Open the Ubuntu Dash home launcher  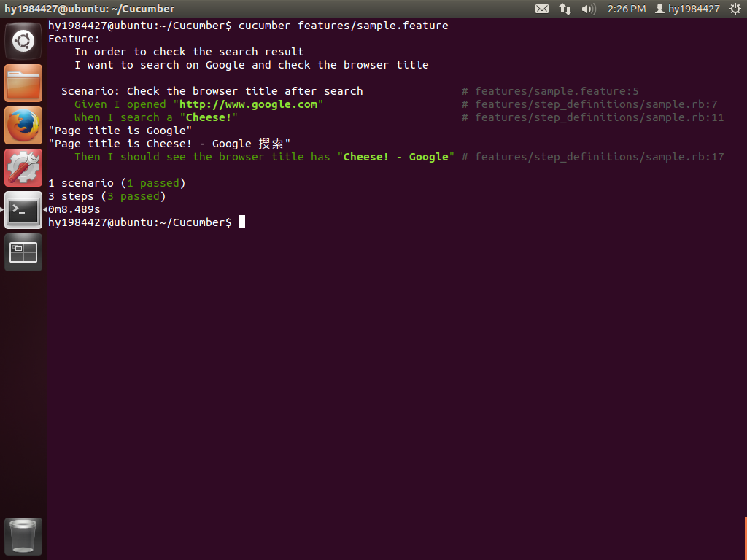23,41
